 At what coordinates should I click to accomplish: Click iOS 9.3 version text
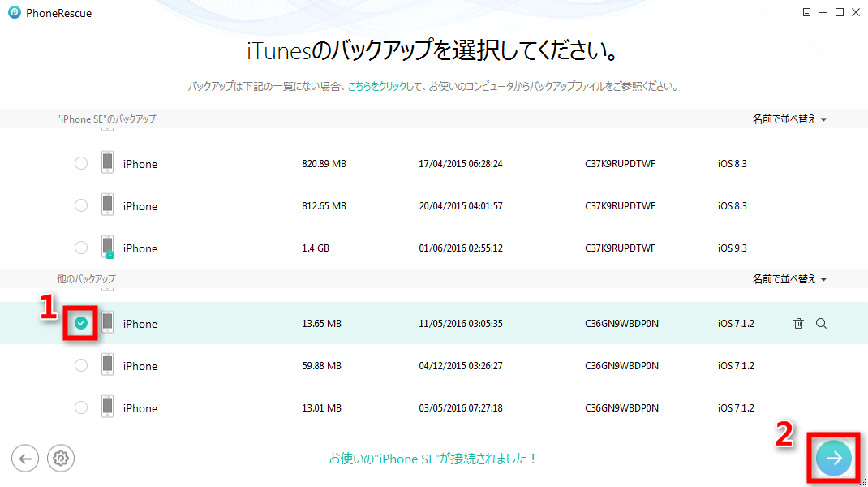click(733, 248)
